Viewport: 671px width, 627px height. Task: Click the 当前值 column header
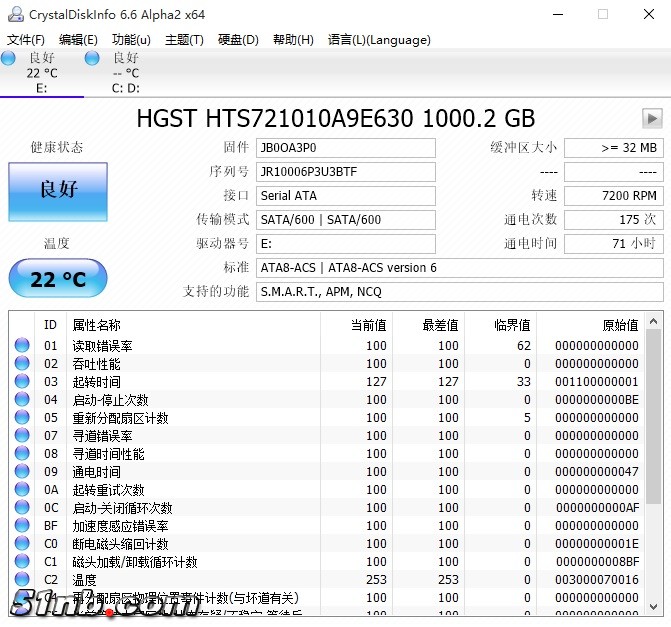click(356, 325)
